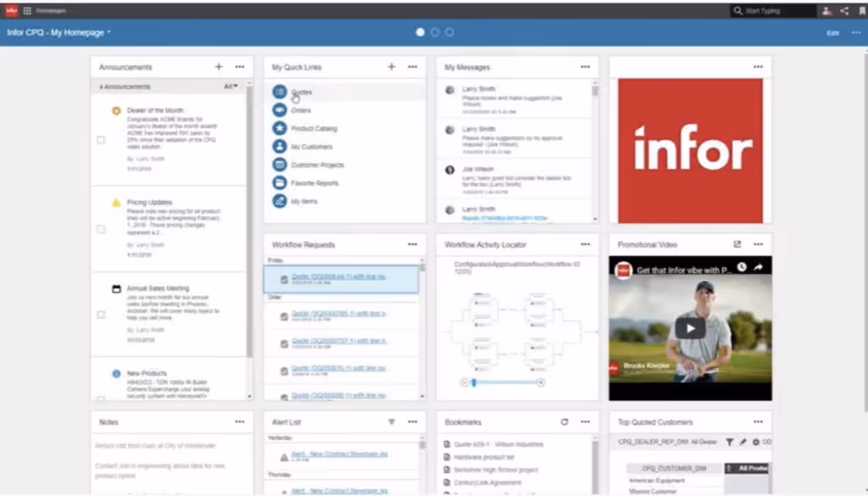Click gear settings icon in Top Quoted Customers
The image size is (868, 496).
pos(755,442)
